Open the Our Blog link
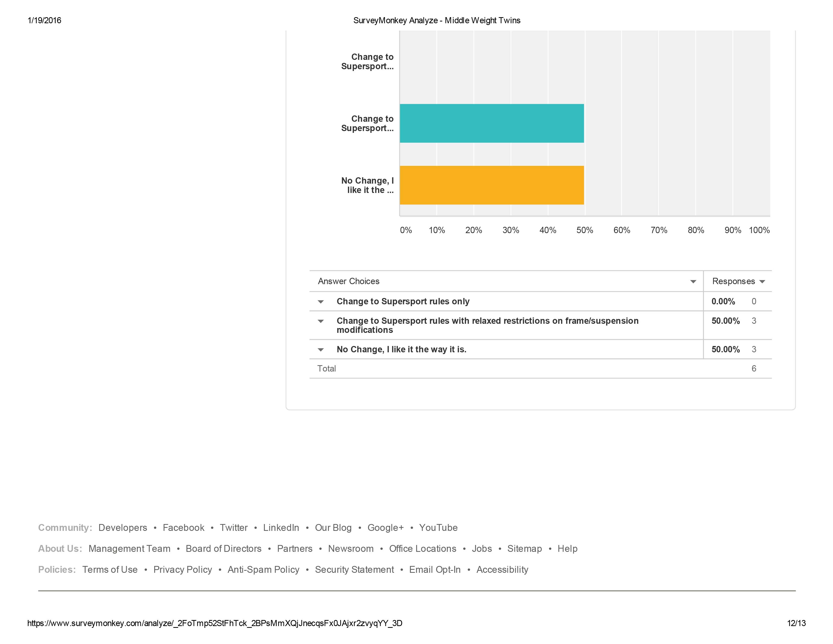Viewport: 833px width, 644px height. (x=333, y=528)
